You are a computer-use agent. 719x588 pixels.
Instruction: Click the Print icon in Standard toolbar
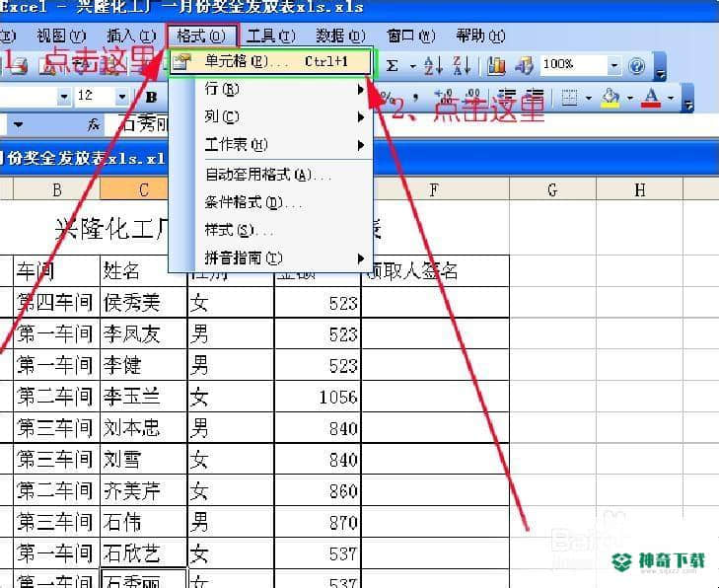19,66
